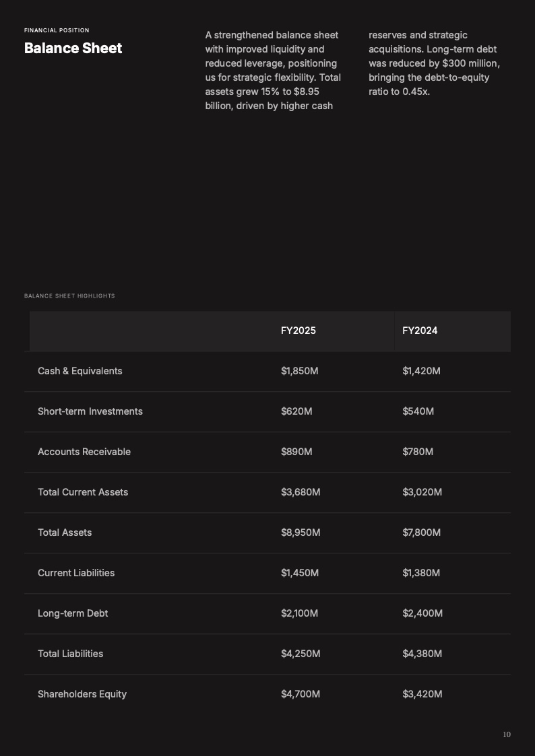This screenshot has width=535, height=756.
Task: Select the Long-term Debt row label
Action: [73, 613]
